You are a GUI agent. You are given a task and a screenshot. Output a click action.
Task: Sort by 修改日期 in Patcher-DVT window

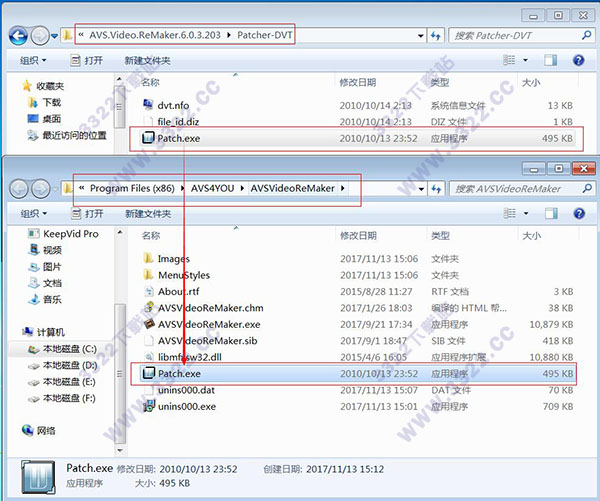tap(357, 82)
